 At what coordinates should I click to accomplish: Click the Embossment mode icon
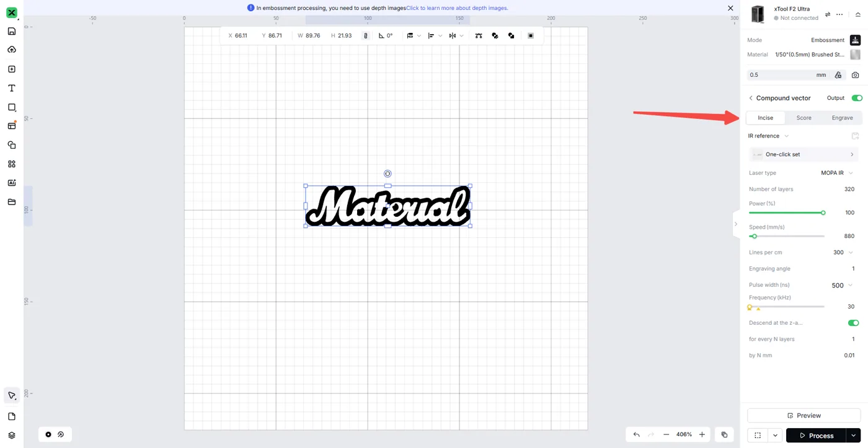[855, 40]
